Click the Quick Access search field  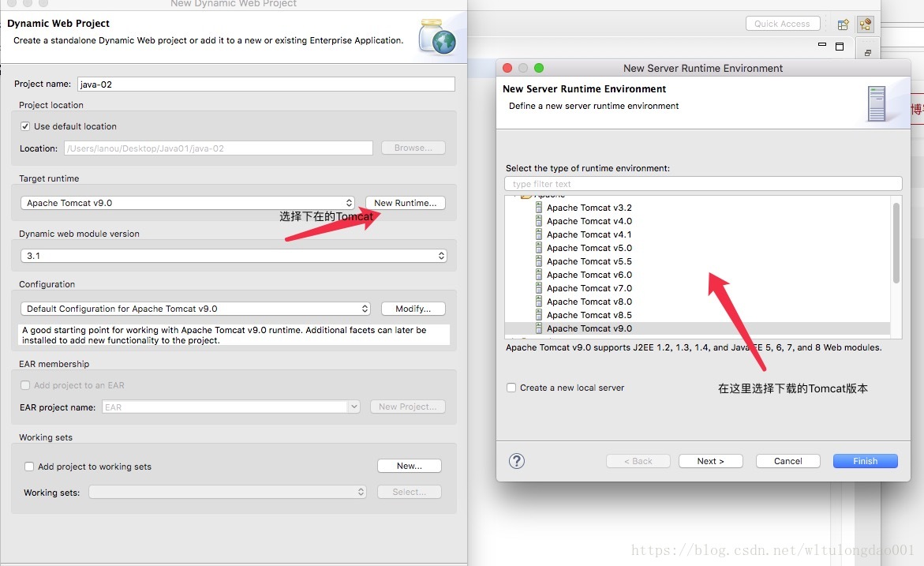point(783,24)
